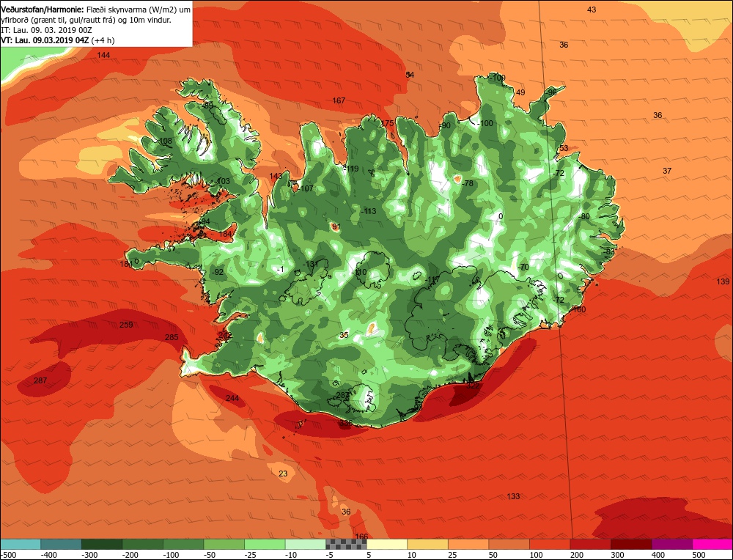Click the map value '160' on the southeast coast

579,309
